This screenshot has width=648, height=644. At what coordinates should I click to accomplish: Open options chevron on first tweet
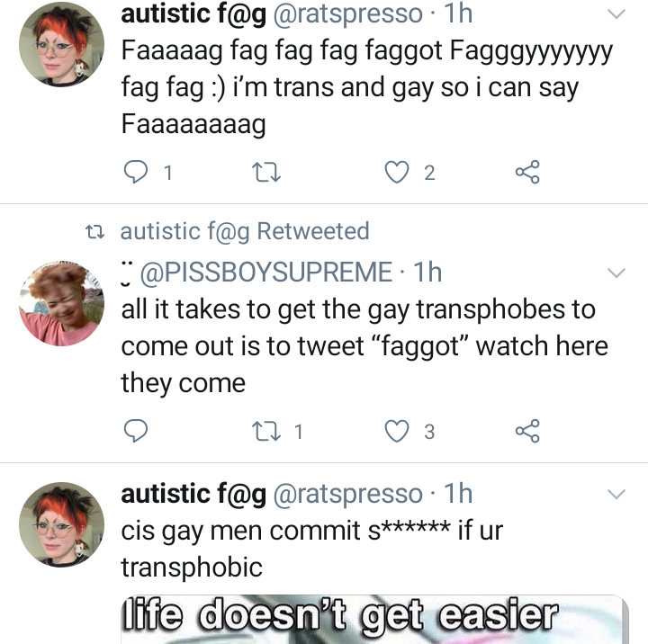point(616,14)
